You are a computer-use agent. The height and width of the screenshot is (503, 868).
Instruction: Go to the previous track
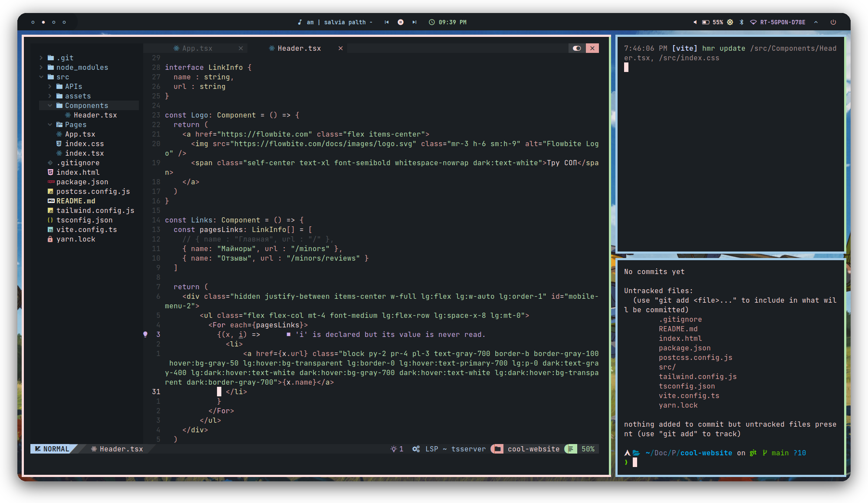(387, 22)
